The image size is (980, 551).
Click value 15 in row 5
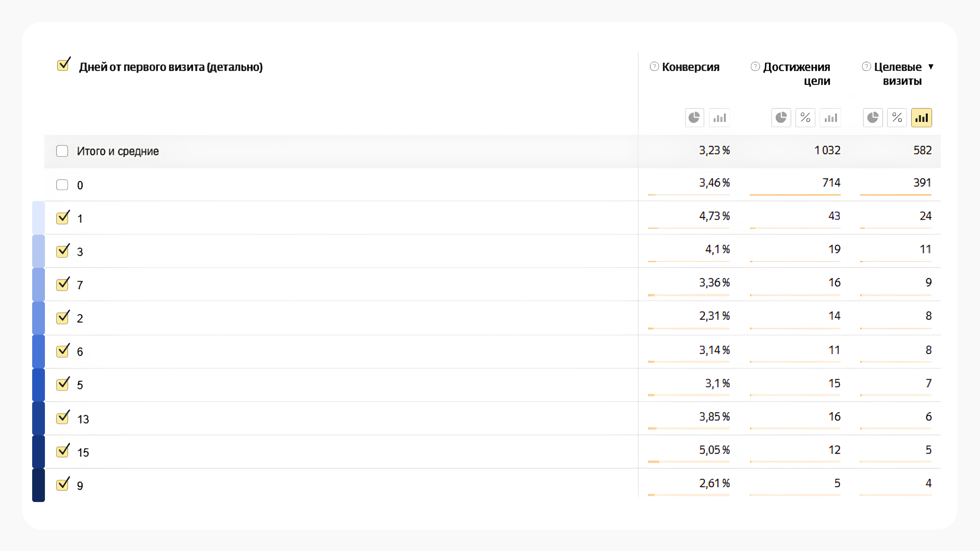[x=834, y=383]
